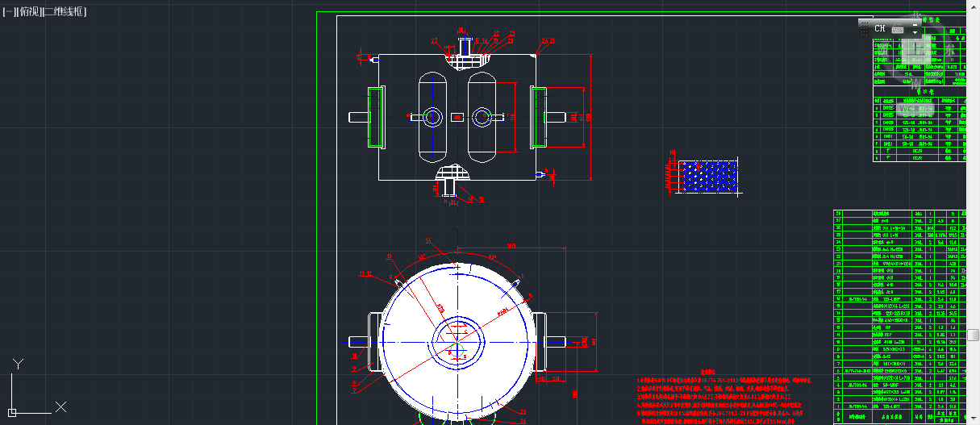Click the 南 direction on the ViewCube compass
980x425 pixels.
point(916,84)
